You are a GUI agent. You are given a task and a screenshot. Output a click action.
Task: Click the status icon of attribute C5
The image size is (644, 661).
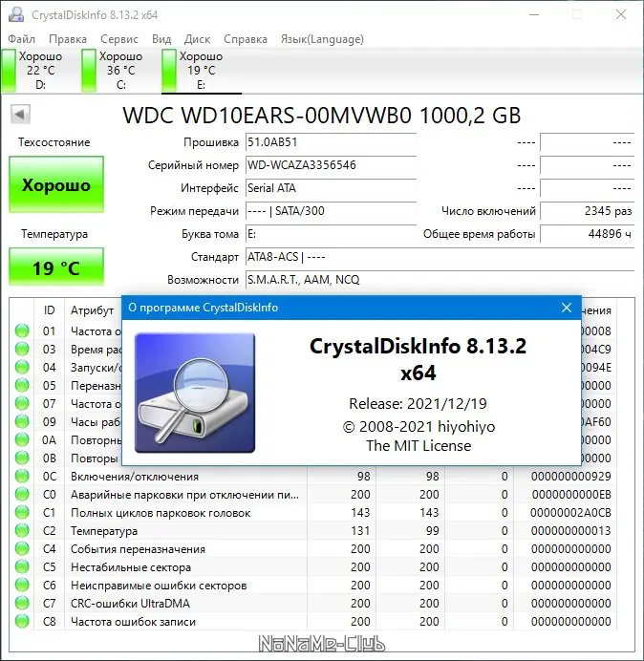pos(22,567)
